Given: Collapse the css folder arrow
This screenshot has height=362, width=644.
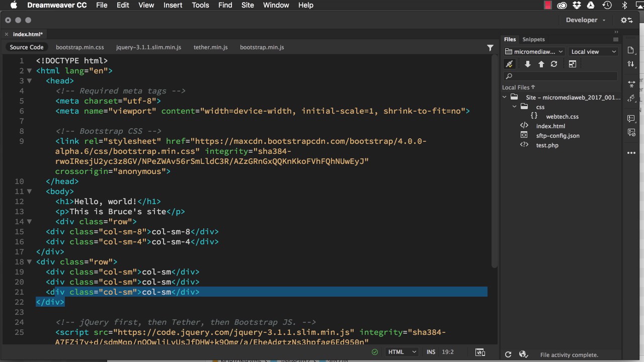Looking at the screenshot, I should (515, 107).
